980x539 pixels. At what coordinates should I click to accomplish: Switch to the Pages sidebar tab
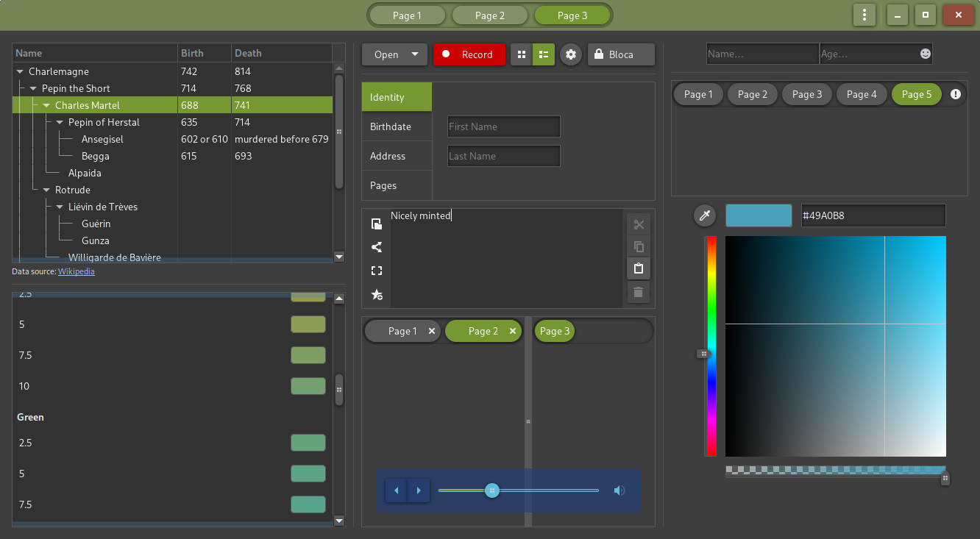pos(397,185)
